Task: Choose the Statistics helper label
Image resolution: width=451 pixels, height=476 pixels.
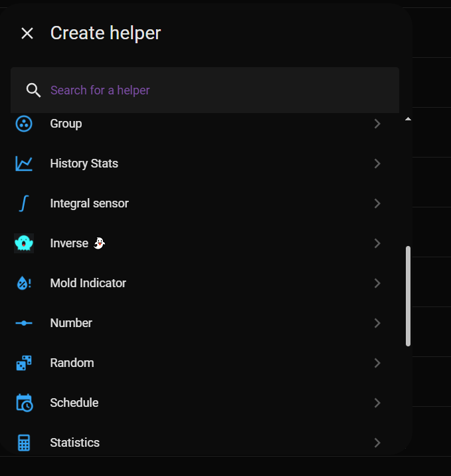Action: click(74, 443)
